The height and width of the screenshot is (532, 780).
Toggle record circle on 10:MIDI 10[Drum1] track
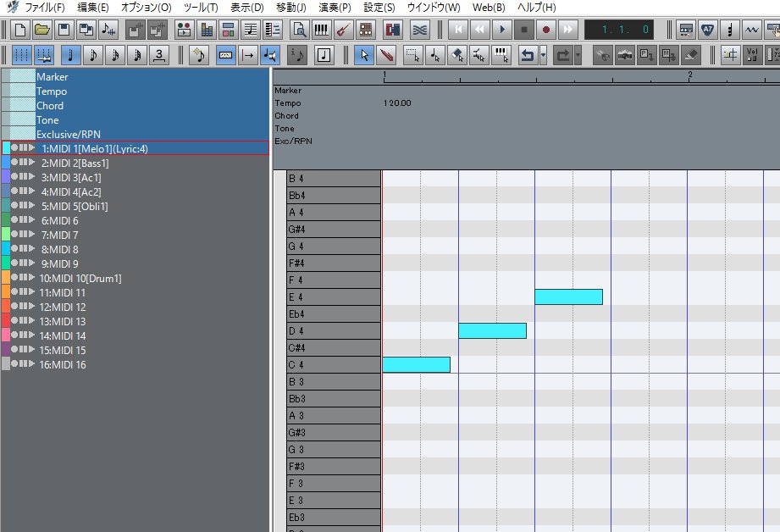pyautogui.click(x=14, y=278)
